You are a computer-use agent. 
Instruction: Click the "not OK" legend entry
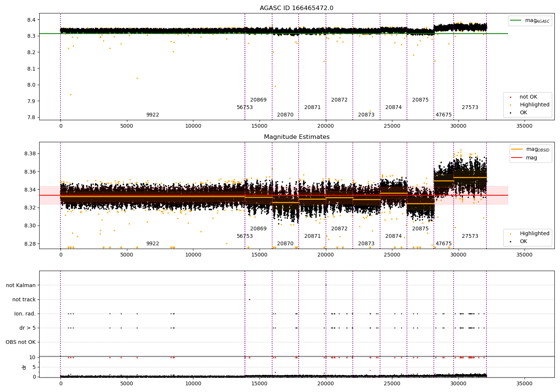click(528, 97)
